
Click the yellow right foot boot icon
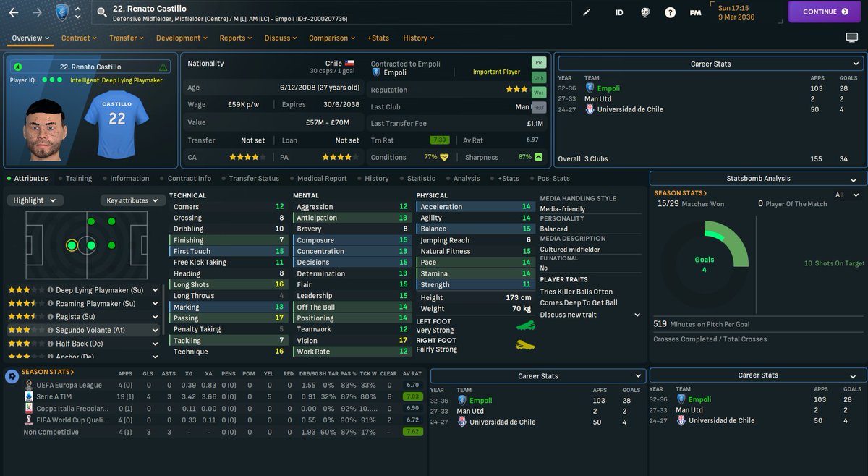[x=526, y=345]
